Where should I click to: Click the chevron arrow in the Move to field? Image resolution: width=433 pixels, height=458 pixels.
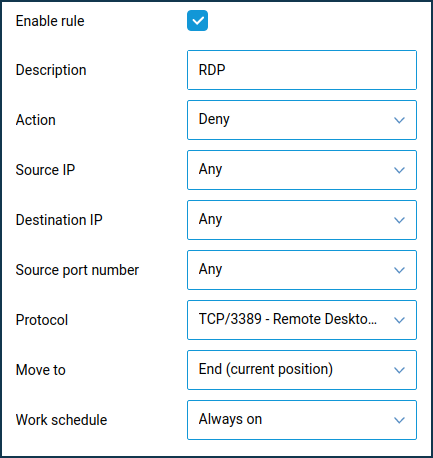pyautogui.click(x=399, y=370)
